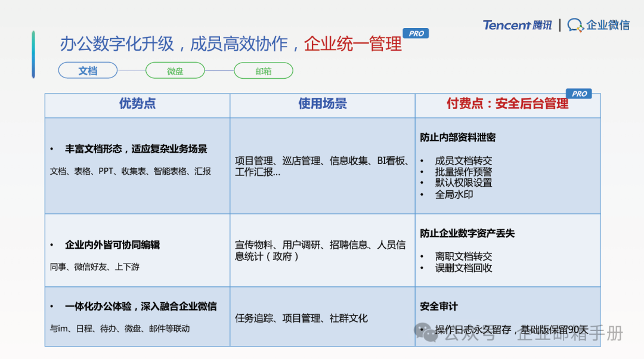Select the 邮箱 pill tab
Viewport: 644px width, 359px height.
[x=264, y=70]
